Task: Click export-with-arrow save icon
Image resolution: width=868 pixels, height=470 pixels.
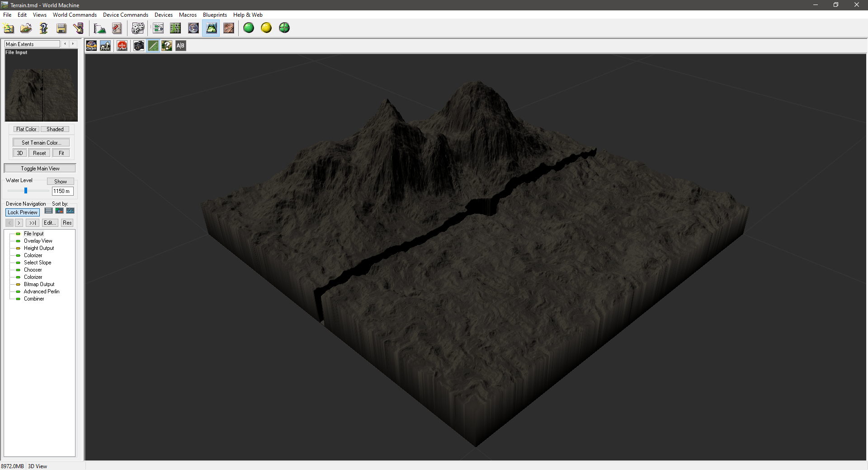Action: [79, 28]
